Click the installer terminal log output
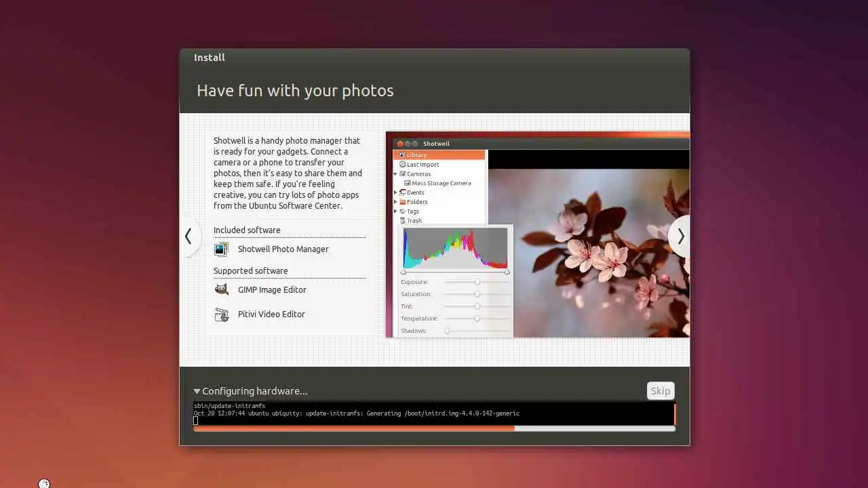The width and height of the screenshot is (868, 488). pyautogui.click(x=433, y=413)
